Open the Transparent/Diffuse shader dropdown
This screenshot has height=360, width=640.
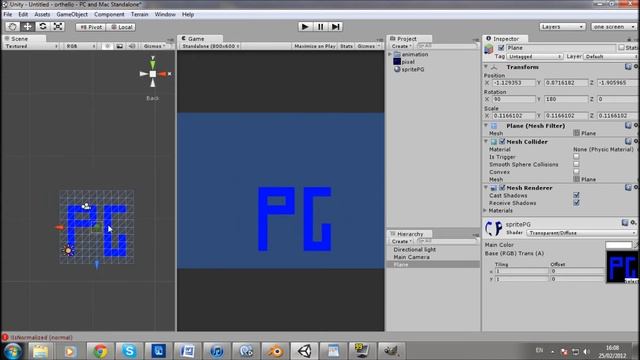click(x=582, y=233)
